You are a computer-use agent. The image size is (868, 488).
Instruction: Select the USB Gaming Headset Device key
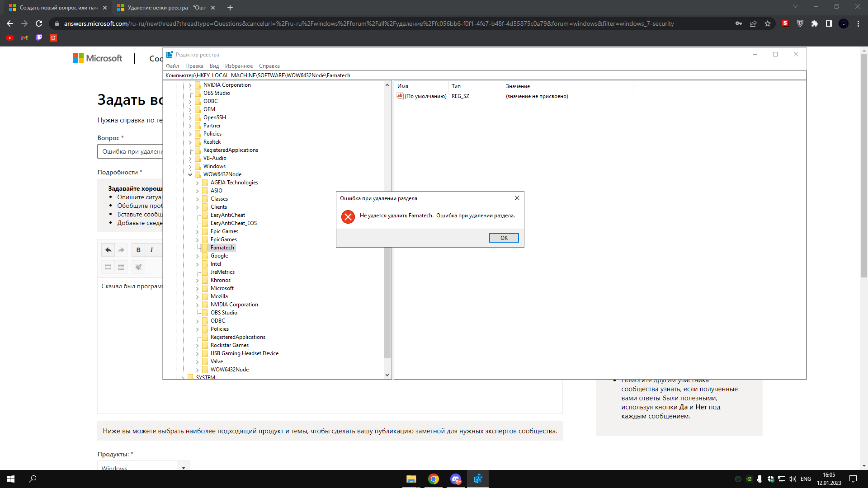coord(244,353)
